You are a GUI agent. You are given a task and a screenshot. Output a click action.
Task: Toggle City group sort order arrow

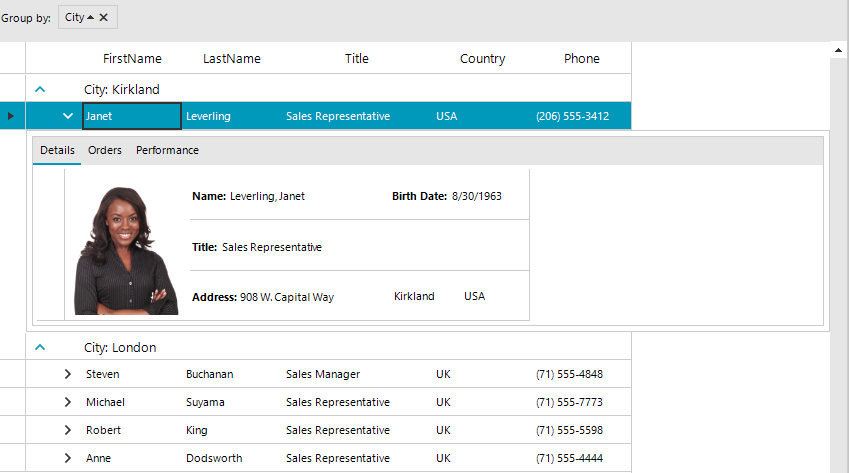click(90, 17)
